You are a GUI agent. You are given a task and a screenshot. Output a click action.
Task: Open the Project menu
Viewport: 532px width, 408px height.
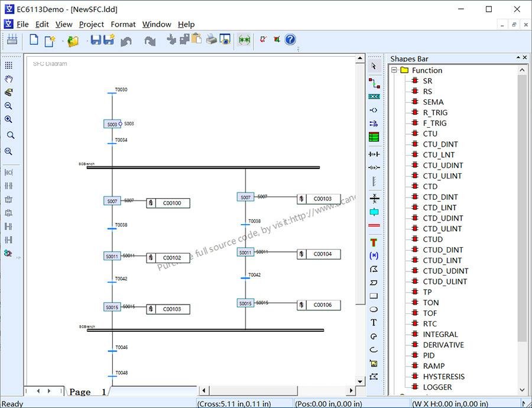[91, 24]
